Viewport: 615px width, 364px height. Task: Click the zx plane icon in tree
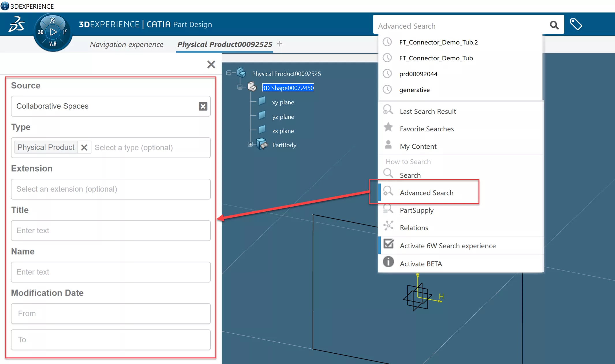click(262, 130)
